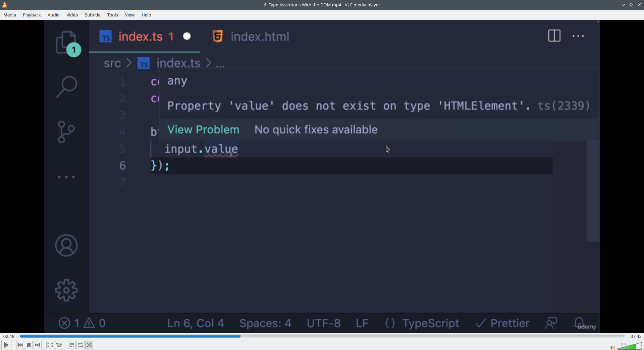Open the Media menu

(x=10, y=15)
